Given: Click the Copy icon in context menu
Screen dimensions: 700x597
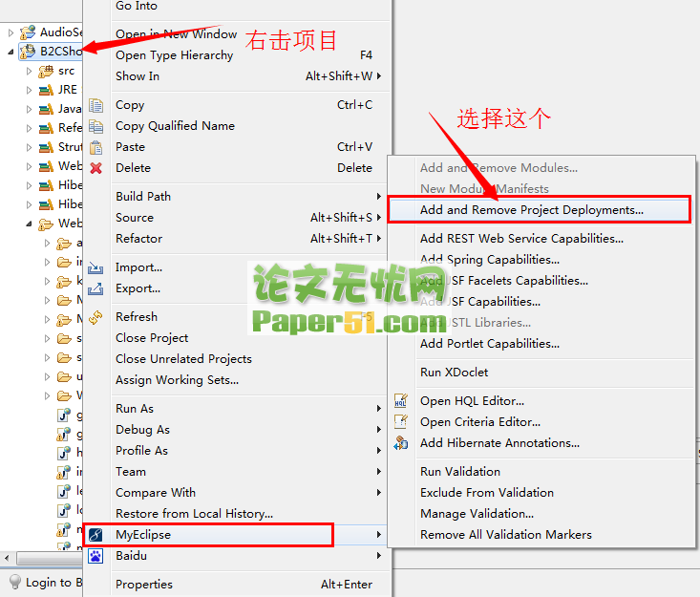Looking at the screenshot, I should (95, 105).
